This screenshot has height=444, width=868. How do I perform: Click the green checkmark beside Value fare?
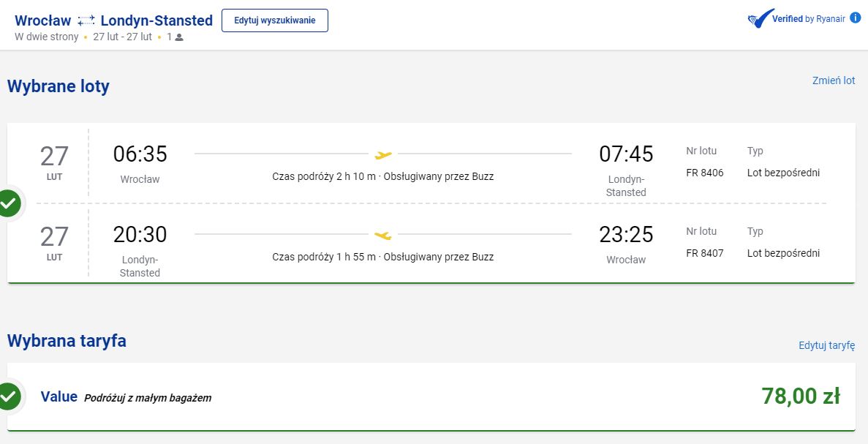point(9,396)
